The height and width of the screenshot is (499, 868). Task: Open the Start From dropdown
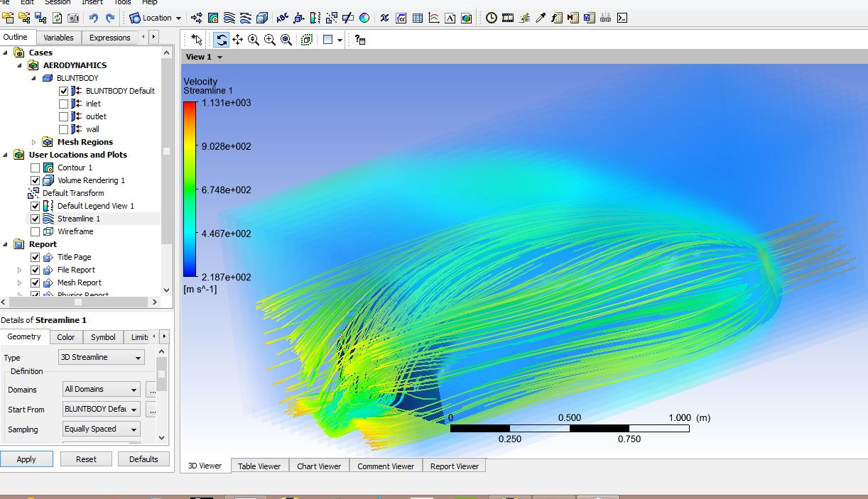(x=100, y=409)
